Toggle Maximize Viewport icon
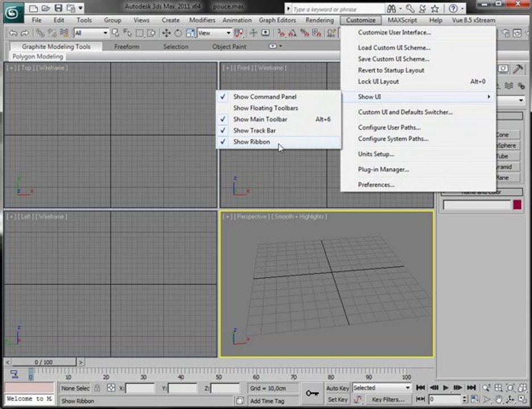 click(522, 399)
